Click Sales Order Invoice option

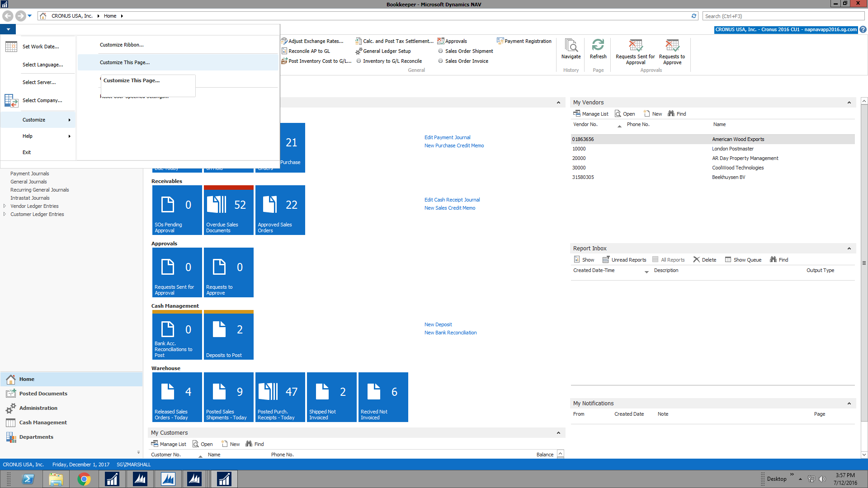(x=466, y=61)
